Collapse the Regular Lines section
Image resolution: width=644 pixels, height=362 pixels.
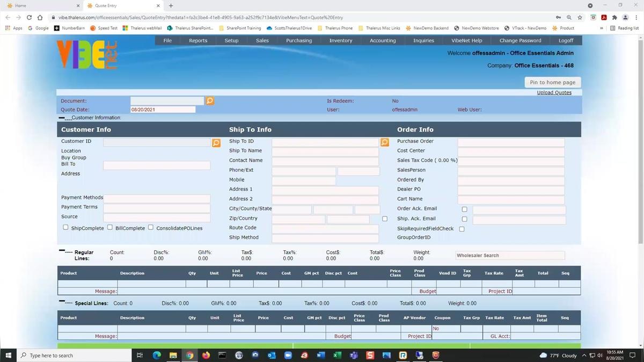coord(62,251)
